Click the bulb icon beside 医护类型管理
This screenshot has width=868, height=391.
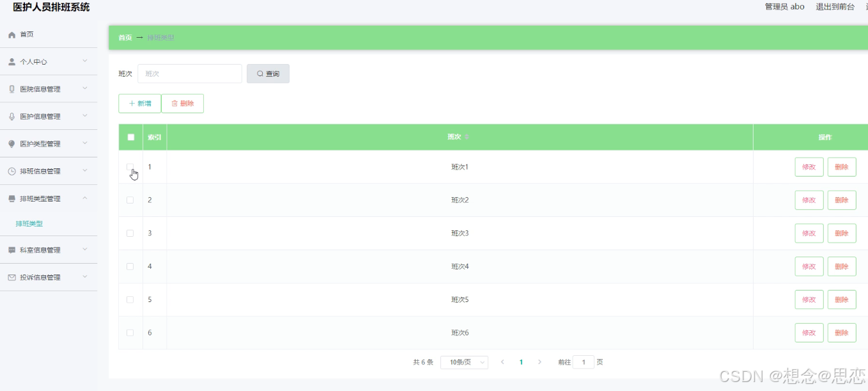(x=12, y=144)
